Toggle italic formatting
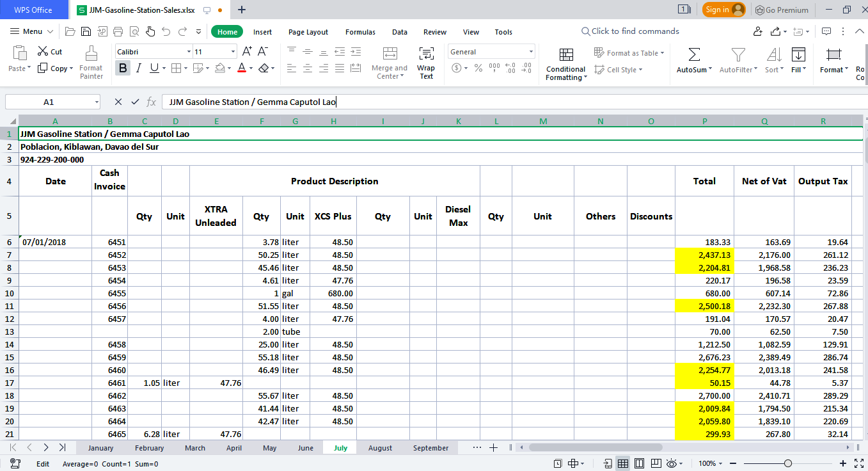868x471 pixels. tap(138, 68)
